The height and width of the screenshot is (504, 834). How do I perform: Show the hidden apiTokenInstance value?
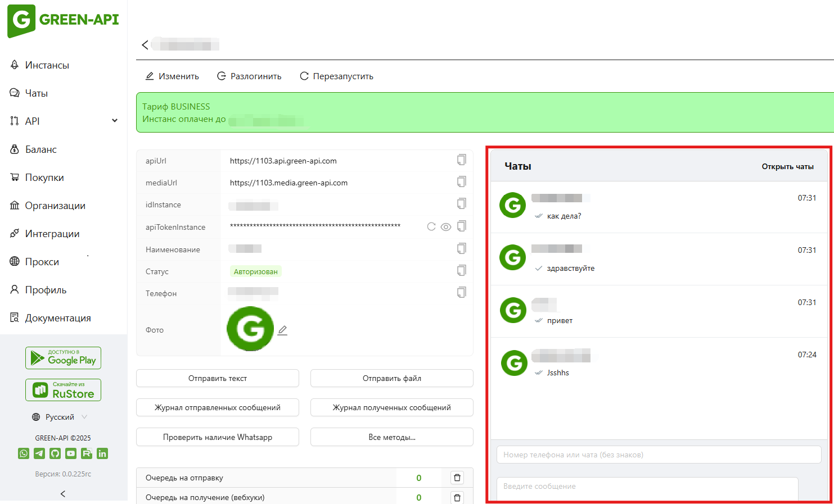click(446, 227)
